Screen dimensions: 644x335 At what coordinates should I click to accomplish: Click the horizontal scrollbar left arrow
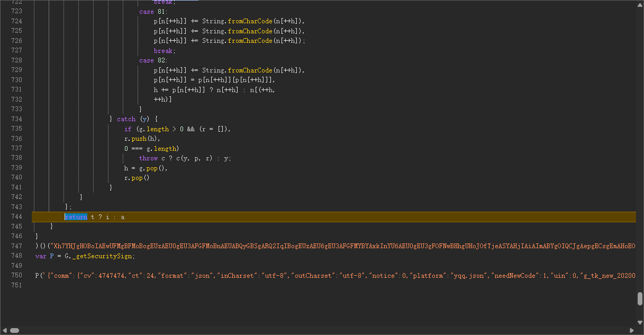point(5,330)
